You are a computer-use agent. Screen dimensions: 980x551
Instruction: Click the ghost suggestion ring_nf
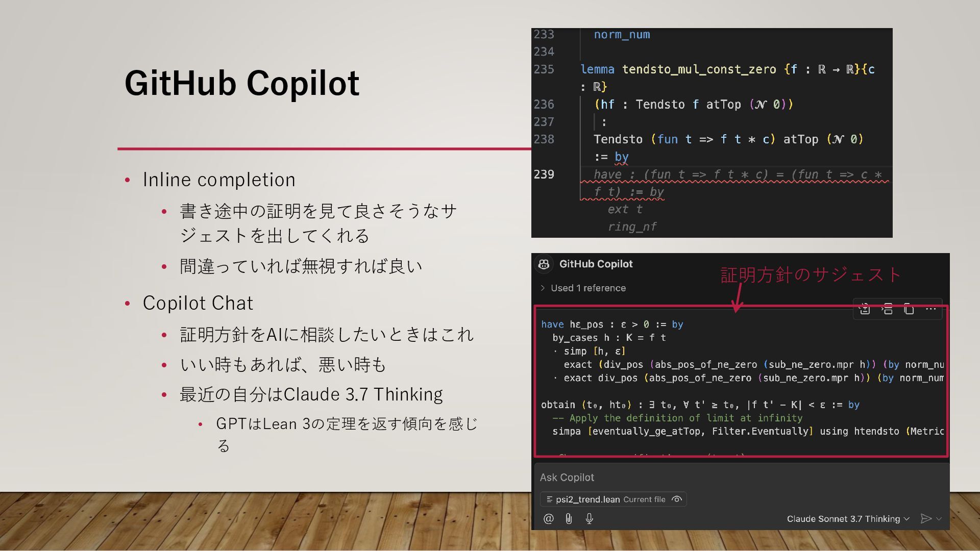632,227
